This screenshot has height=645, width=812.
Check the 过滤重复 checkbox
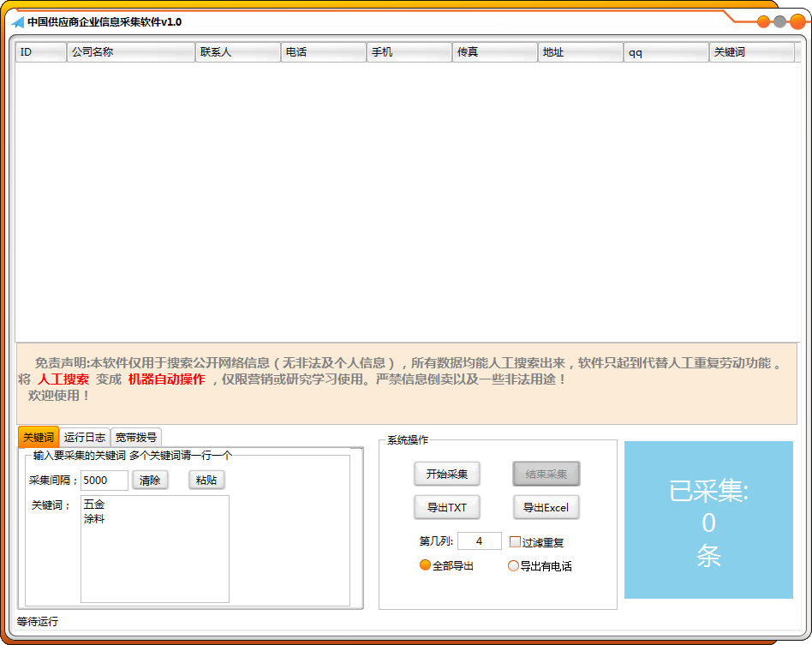coord(515,542)
